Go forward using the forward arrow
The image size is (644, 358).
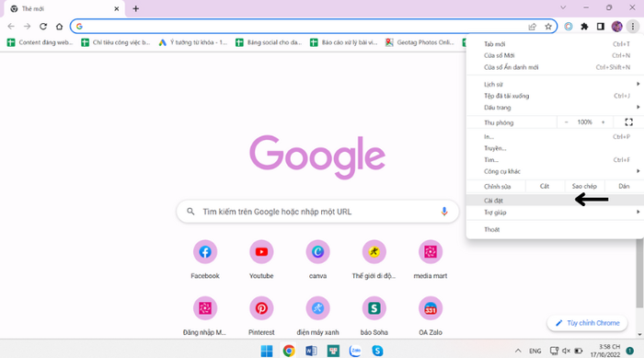27,27
